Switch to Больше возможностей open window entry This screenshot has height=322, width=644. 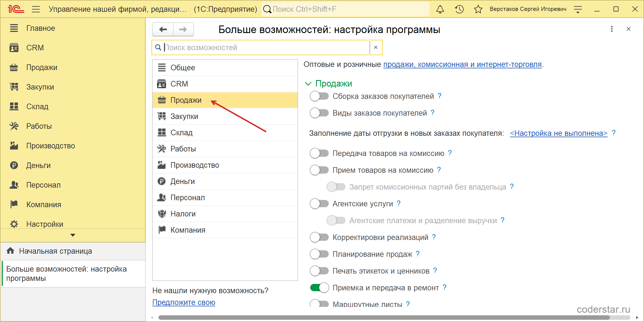click(73, 274)
